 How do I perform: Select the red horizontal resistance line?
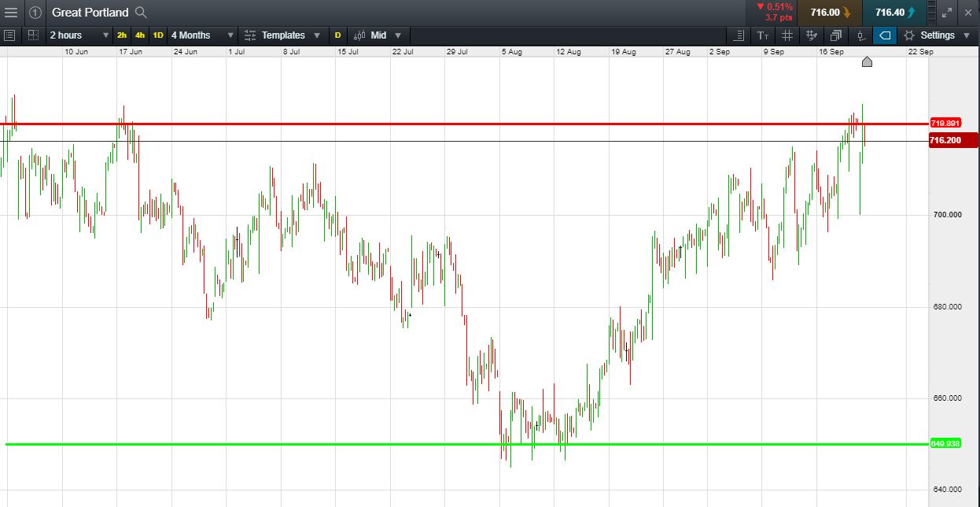[x=464, y=124]
